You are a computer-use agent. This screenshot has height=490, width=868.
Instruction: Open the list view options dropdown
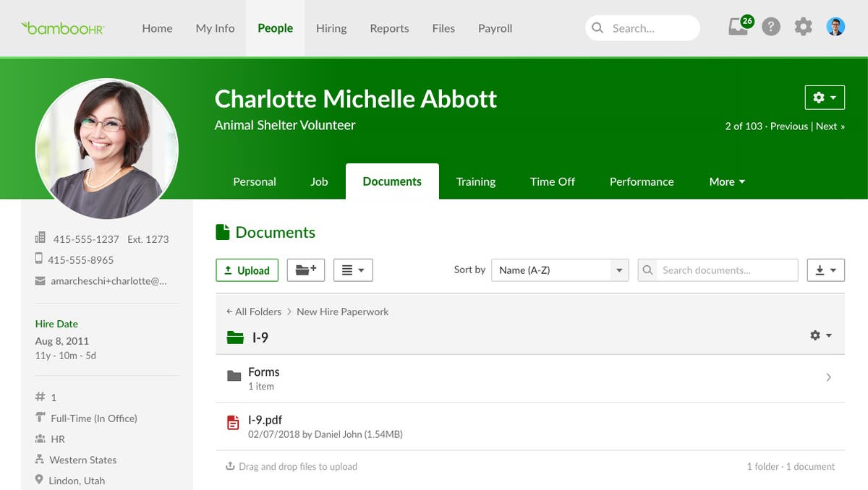(353, 270)
